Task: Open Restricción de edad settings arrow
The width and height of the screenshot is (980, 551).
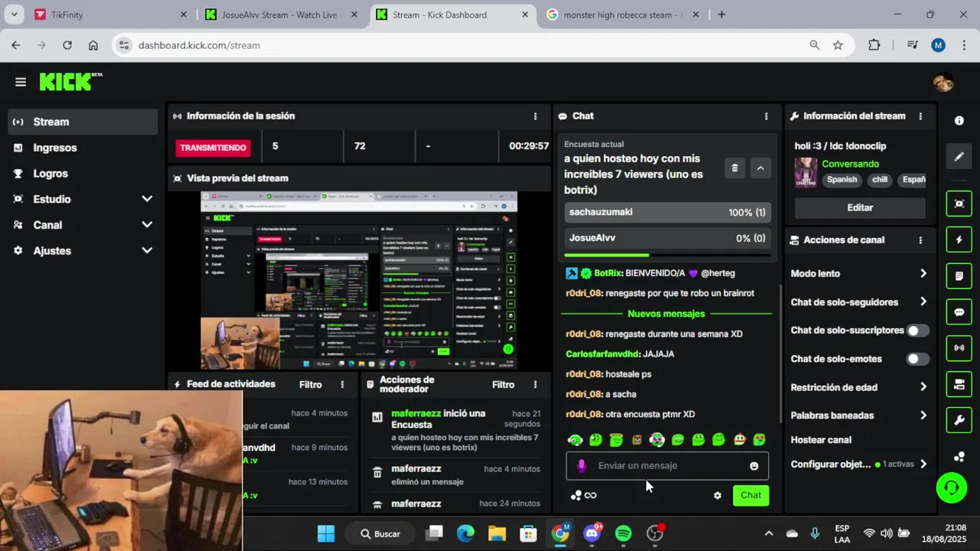Action: pos(923,387)
